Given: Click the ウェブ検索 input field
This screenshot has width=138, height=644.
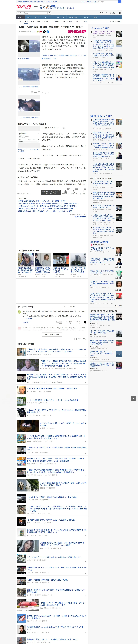Looking at the screenshot, I should (108, 2).
